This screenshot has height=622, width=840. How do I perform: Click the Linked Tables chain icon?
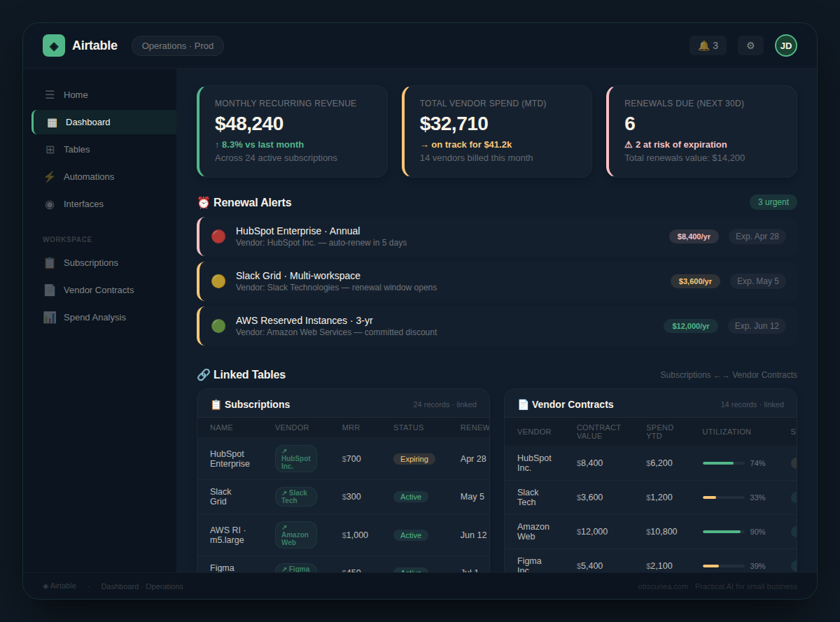(204, 374)
